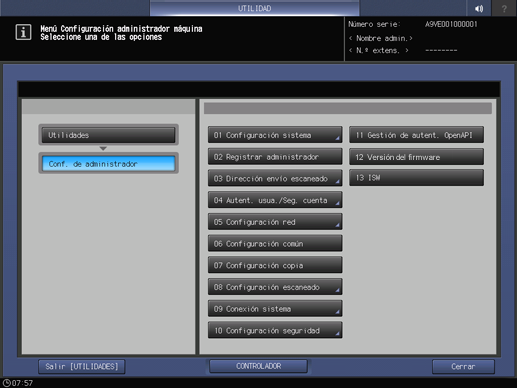Open 04 Autent. usua./Seg. cuenta
This screenshot has height=388, width=517.
275,200
